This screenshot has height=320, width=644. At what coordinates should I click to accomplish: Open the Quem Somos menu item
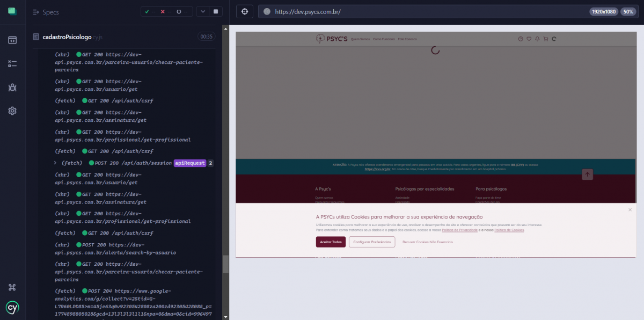360,39
